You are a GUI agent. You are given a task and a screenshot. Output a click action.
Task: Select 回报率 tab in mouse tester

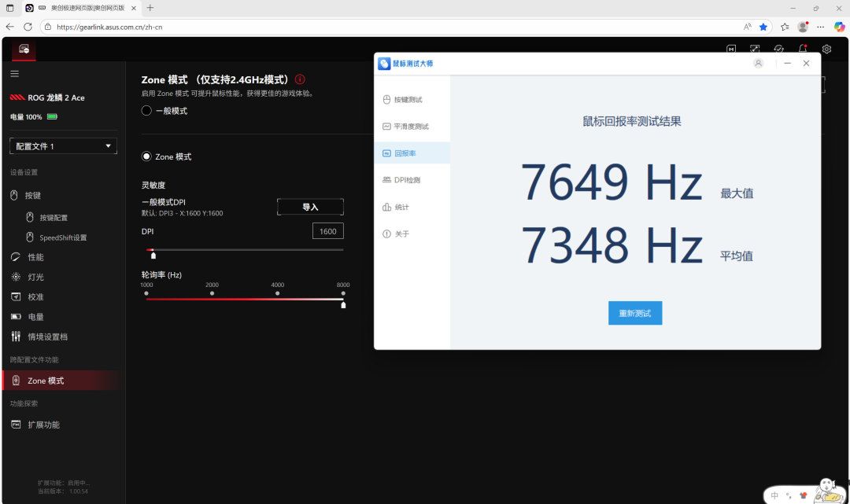[412, 153]
